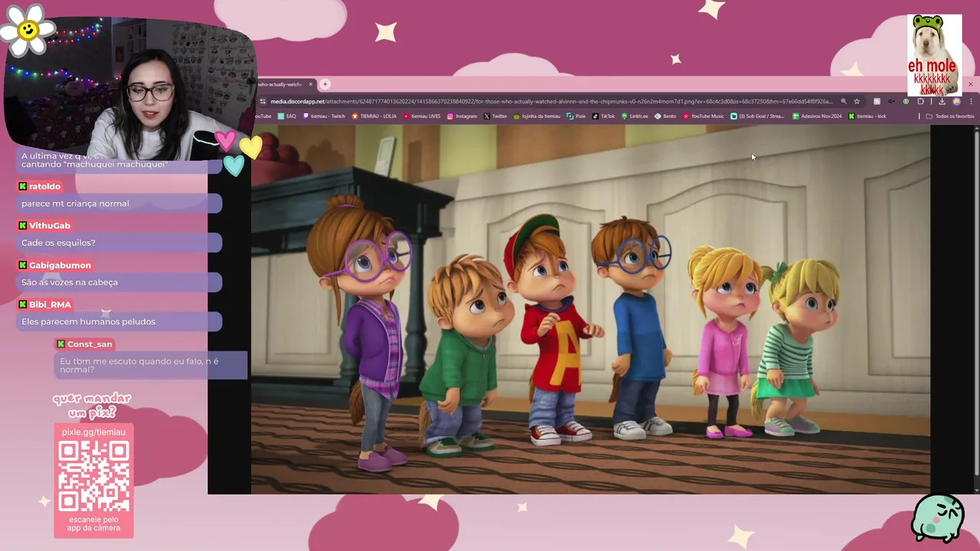
Task: Click the chipmunks image in the browser
Action: pyautogui.click(x=590, y=309)
